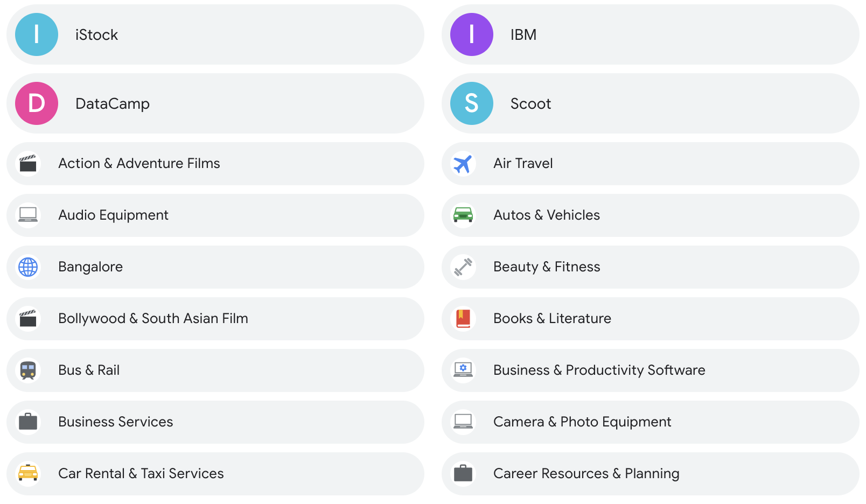Select the Action & Adventure Films label
This screenshot has height=504, width=866.
(139, 163)
